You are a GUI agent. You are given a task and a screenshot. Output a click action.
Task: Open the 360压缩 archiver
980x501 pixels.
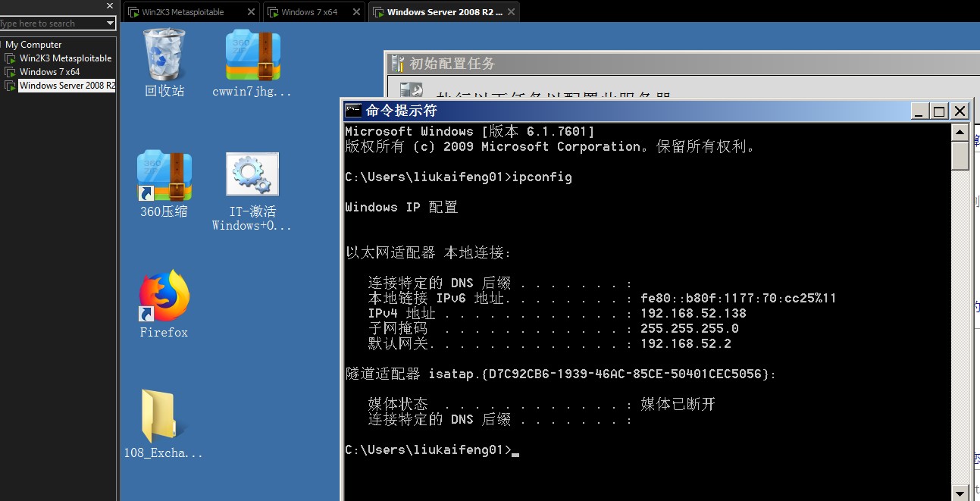coord(163,174)
